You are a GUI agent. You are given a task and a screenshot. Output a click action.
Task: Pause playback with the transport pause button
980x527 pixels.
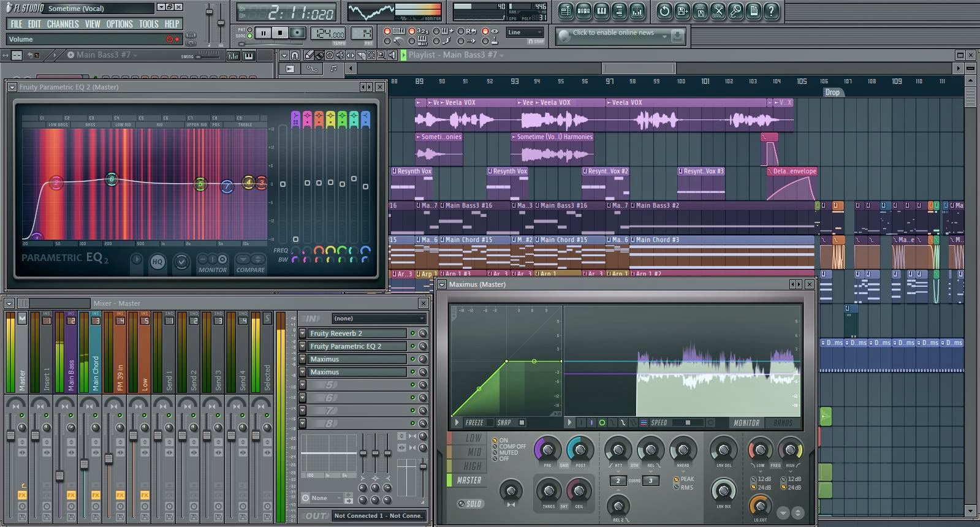click(x=263, y=32)
